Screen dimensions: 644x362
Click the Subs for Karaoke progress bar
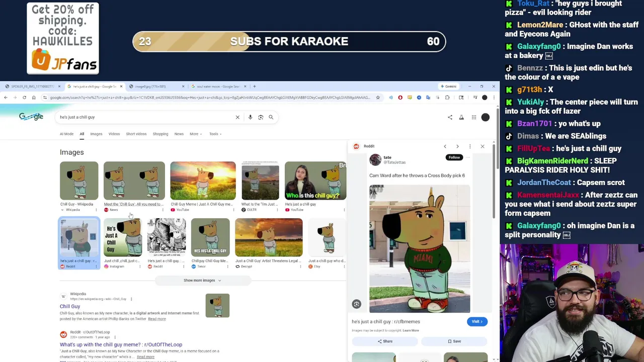pyautogui.click(x=289, y=42)
